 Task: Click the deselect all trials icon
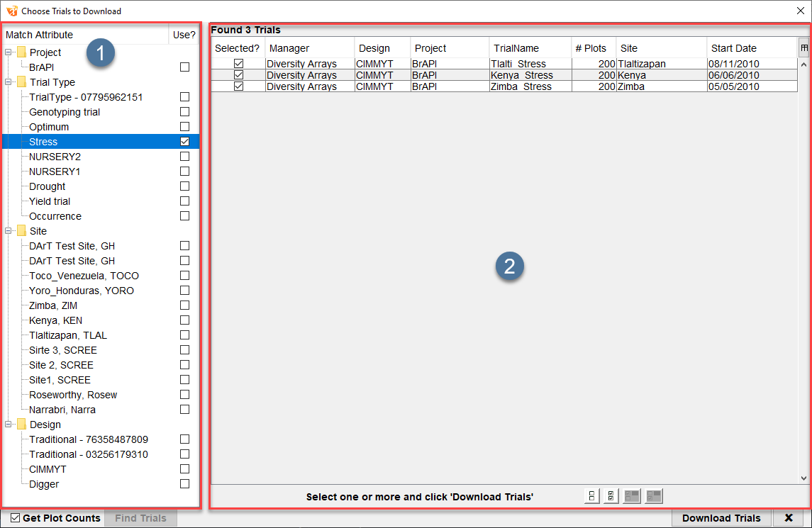(x=591, y=497)
